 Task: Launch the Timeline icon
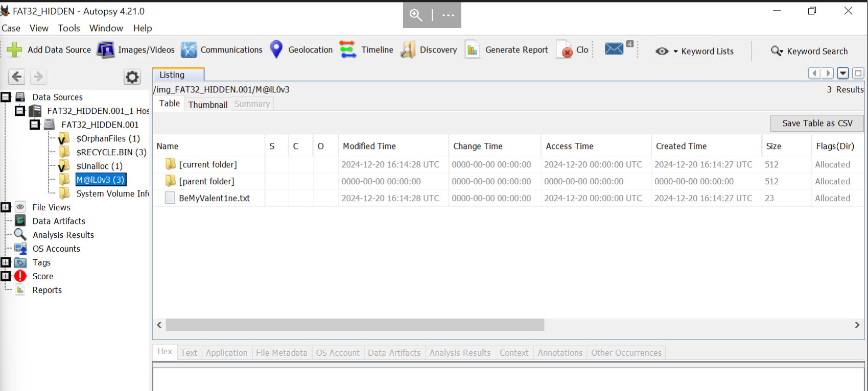tap(348, 50)
